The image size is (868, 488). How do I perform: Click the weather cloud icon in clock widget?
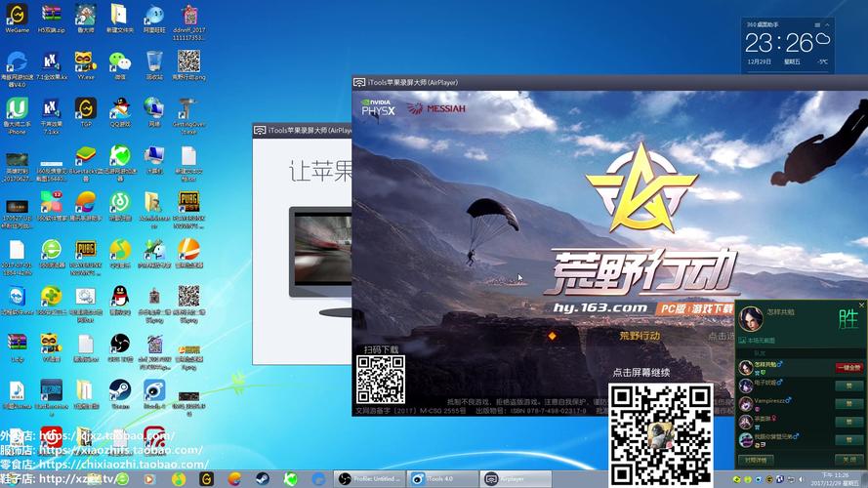pyautogui.click(x=823, y=40)
